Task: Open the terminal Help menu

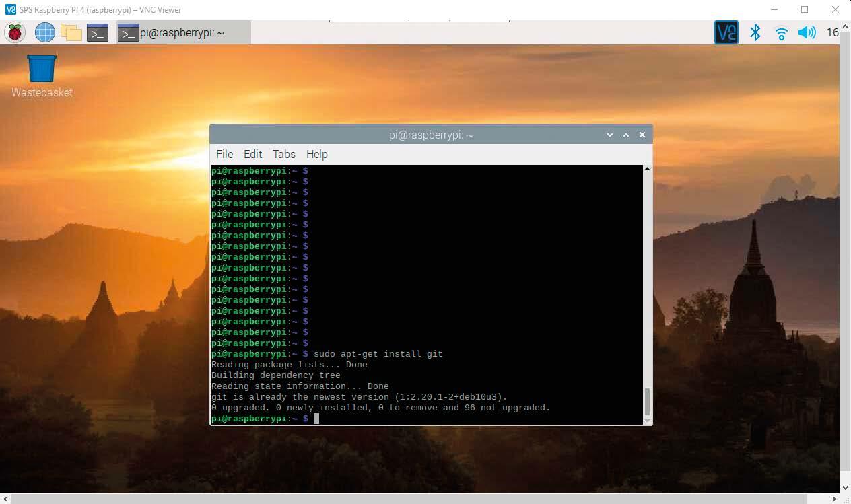Action: (x=316, y=154)
